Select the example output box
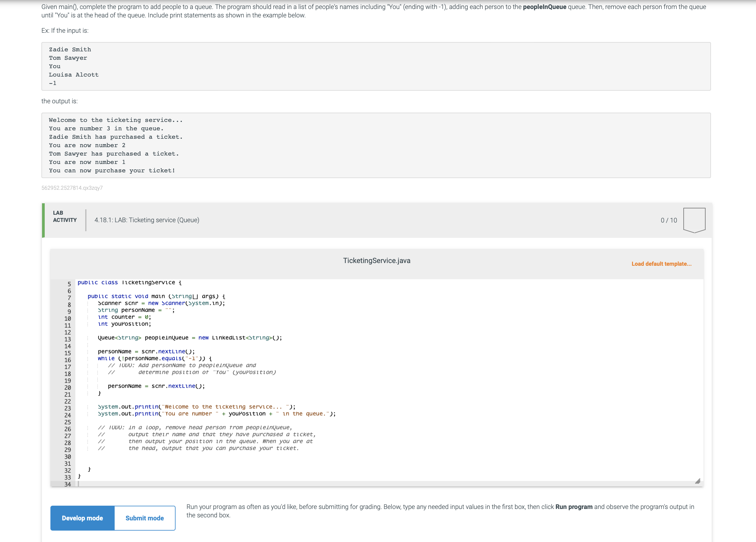 (376, 145)
